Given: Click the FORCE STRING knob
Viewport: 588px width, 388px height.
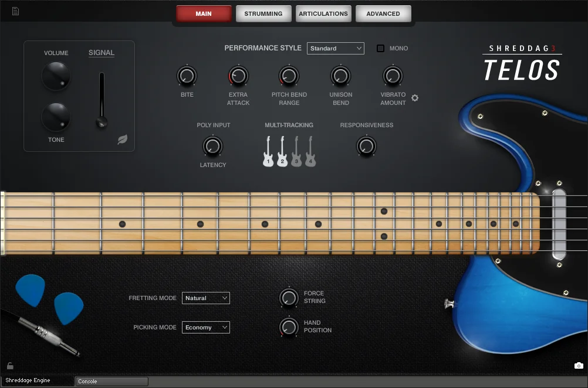Looking at the screenshot, I should (289, 298).
